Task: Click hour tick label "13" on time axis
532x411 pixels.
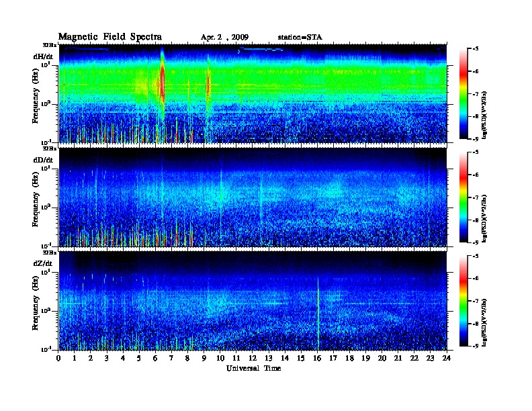Action: point(269,358)
